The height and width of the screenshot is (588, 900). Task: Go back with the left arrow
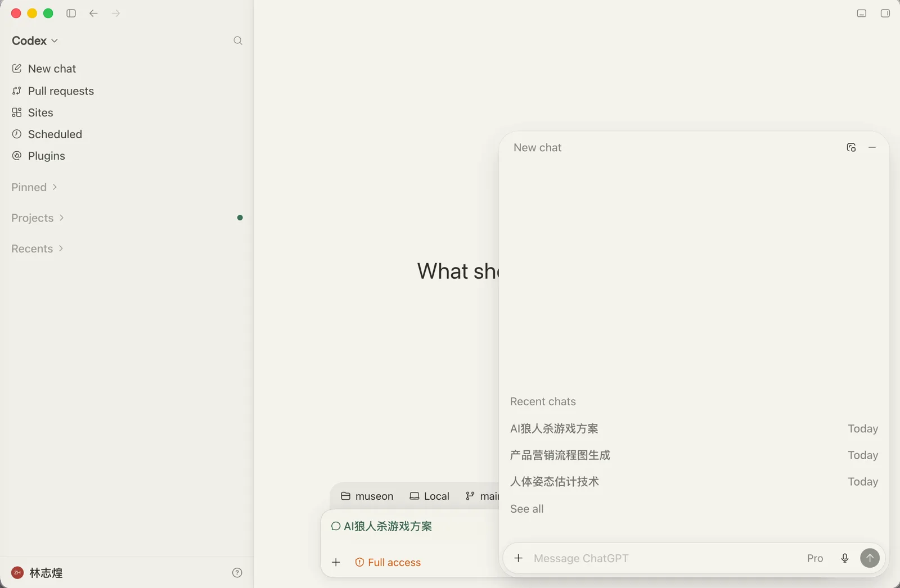click(x=93, y=13)
